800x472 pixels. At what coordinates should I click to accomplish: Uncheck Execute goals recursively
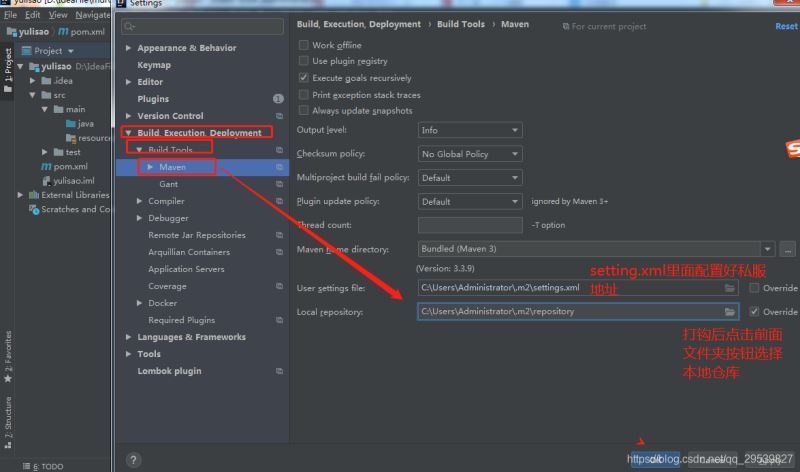304,77
